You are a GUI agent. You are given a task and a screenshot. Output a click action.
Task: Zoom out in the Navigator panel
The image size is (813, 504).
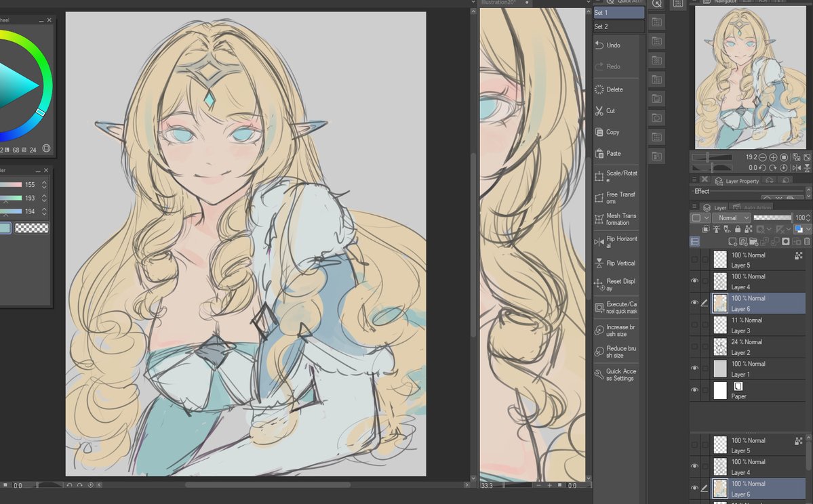pos(763,157)
